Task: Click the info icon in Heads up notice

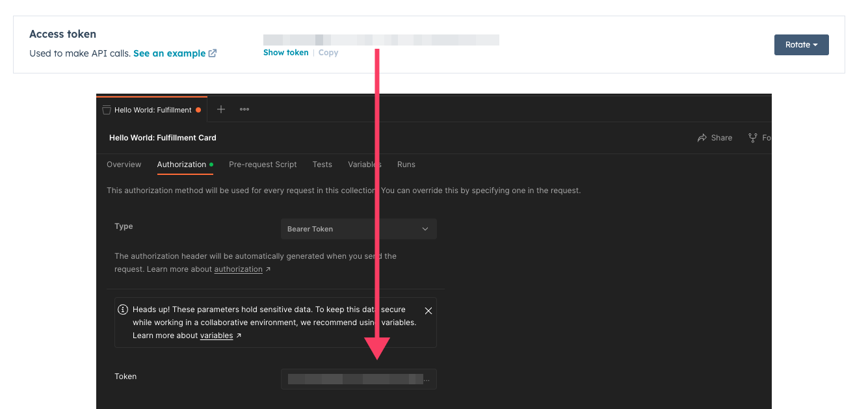Action: point(122,310)
